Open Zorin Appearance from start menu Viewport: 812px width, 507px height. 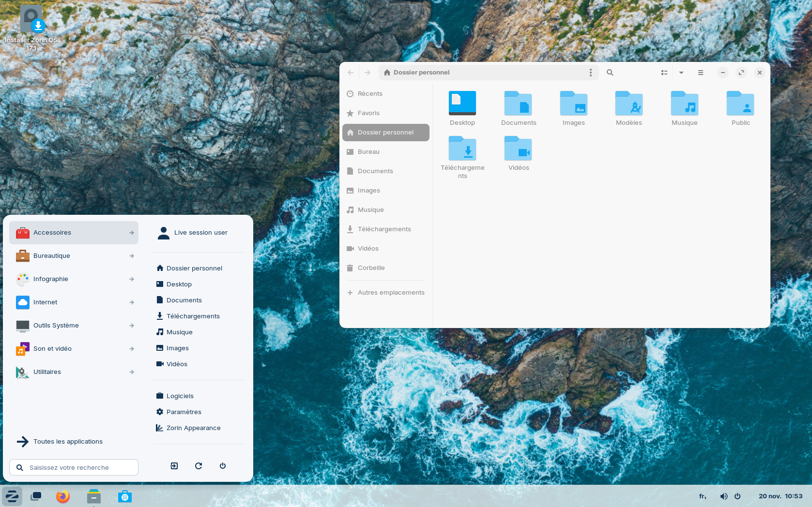tap(199, 428)
